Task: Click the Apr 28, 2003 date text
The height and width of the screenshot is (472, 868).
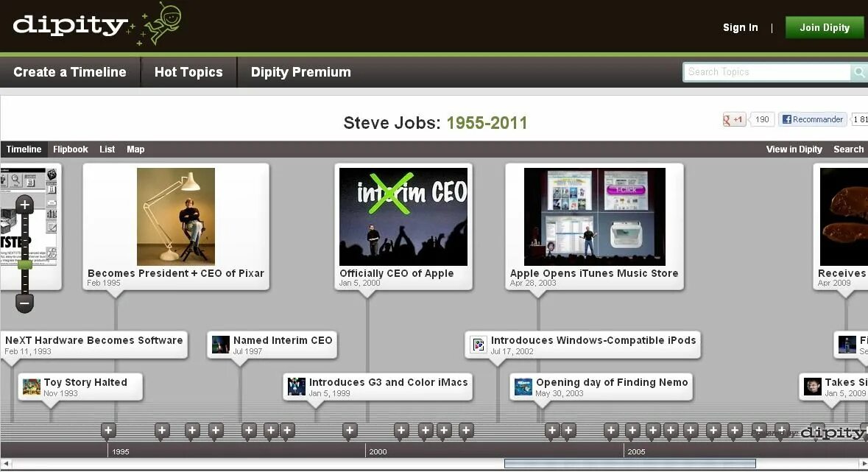Action: point(533,283)
